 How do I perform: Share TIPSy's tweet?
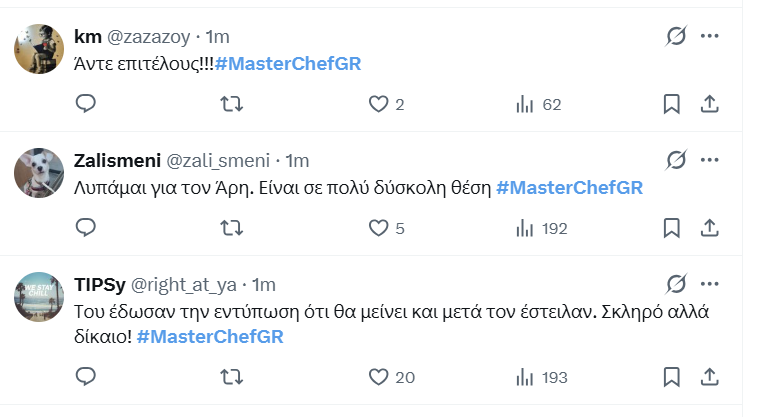pyautogui.click(x=708, y=377)
